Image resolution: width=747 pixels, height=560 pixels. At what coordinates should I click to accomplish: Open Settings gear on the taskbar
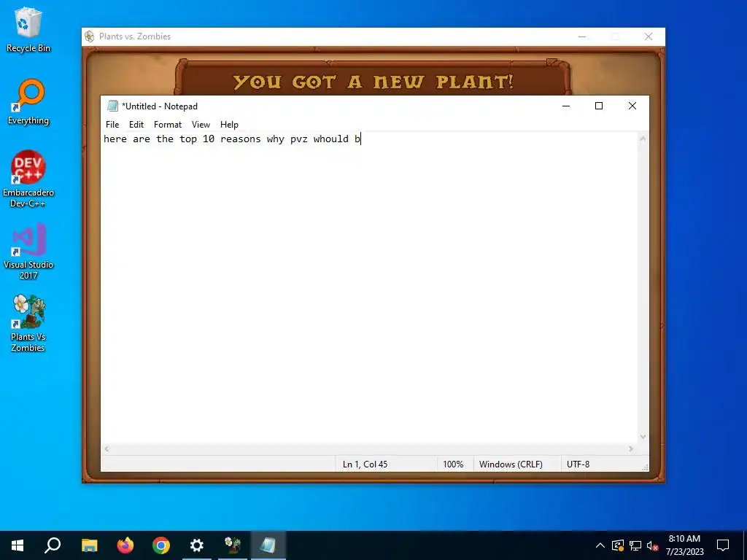197,545
